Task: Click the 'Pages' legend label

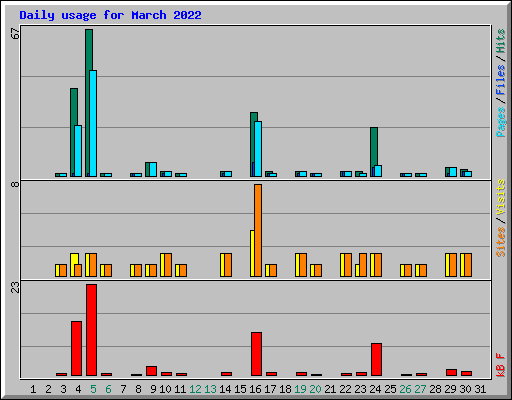Action: (x=500, y=122)
